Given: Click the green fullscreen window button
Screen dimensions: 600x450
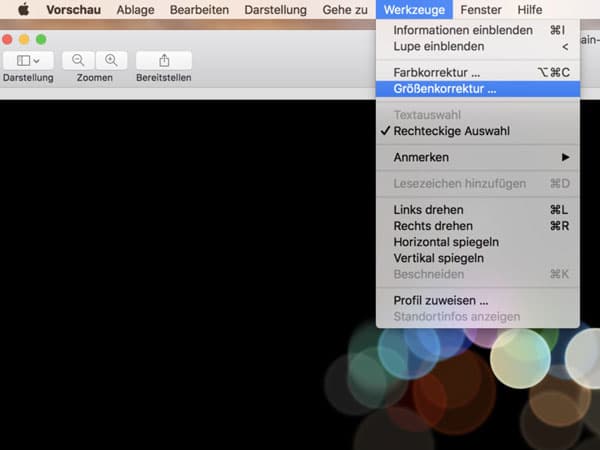Looking at the screenshot, I should click(x=41, y=39).
